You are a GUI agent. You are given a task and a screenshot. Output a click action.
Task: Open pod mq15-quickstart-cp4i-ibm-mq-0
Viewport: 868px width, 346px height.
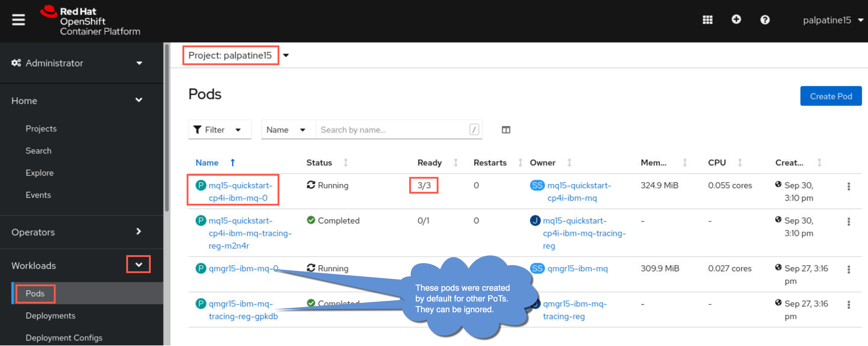[x=240, y=192]
